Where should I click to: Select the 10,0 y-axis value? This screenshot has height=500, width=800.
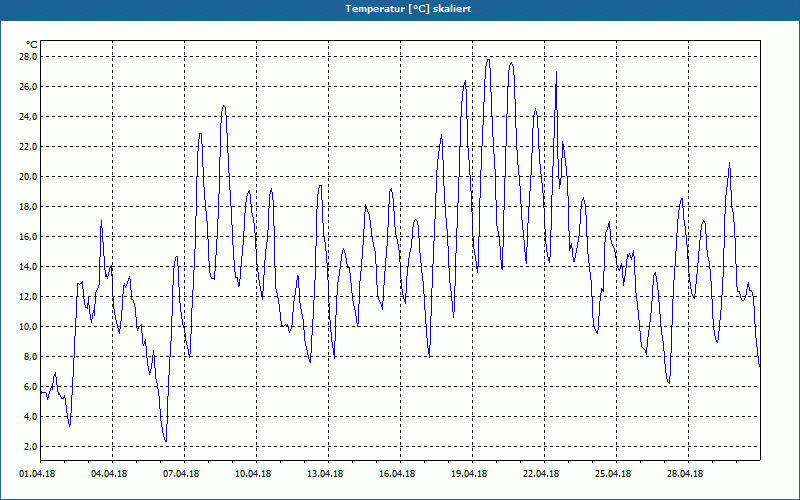pyautogui.click(x=28, y=327)
